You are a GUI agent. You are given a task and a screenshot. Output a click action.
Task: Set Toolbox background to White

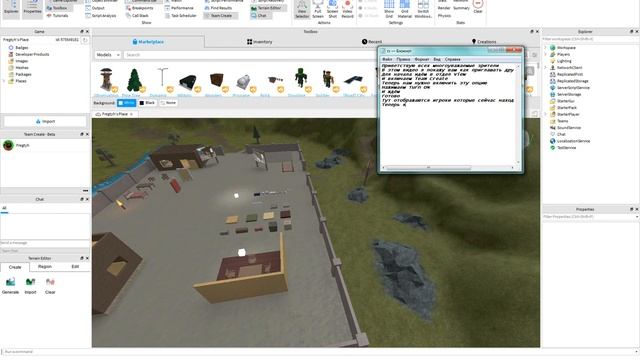(127, 103)
